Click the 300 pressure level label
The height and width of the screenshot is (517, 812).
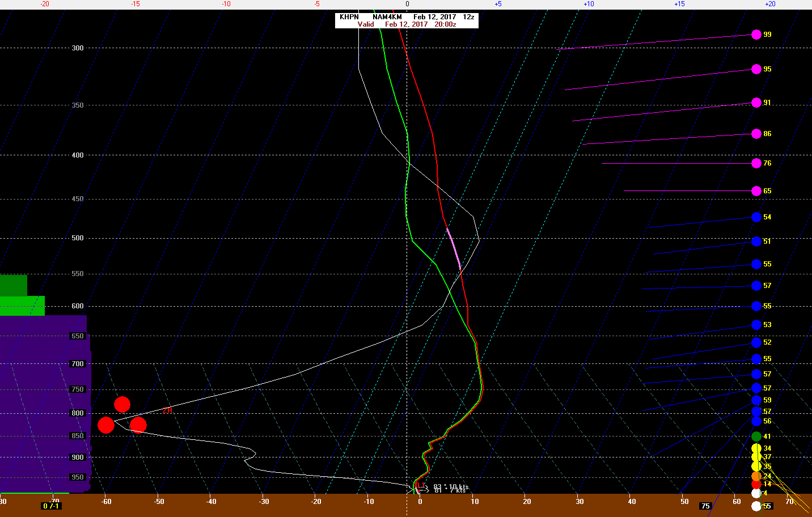click(78, 48)
